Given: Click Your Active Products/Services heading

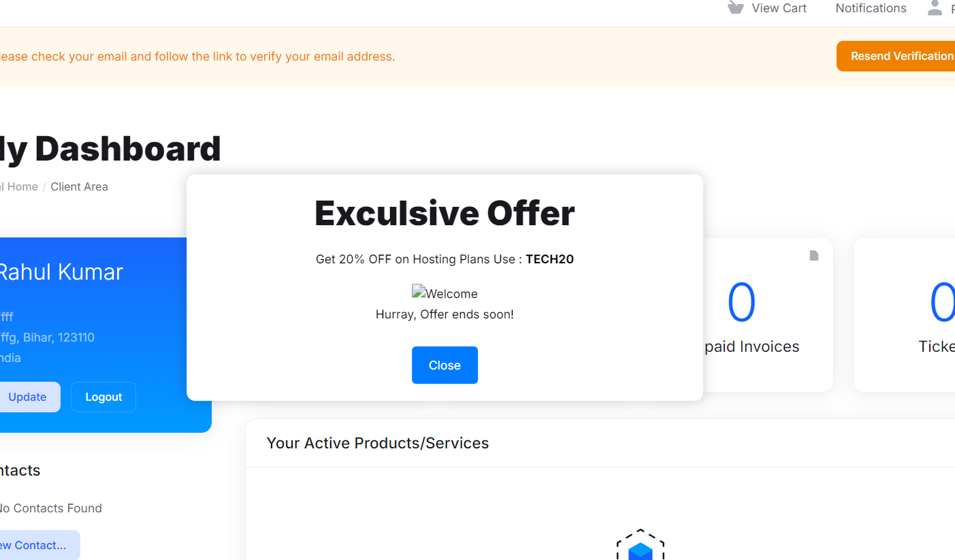Looking at the screenshot, I should [x=378, y=443].
